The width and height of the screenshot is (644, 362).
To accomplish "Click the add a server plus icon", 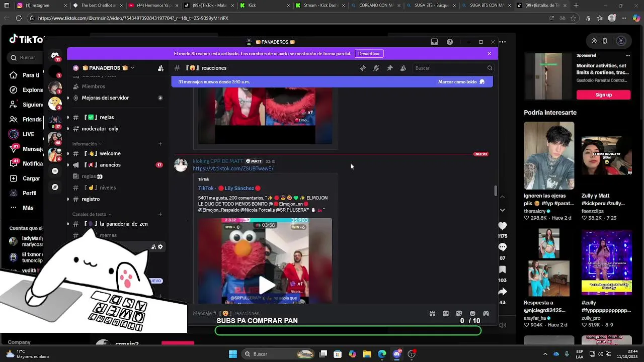I will pos(55,171).
